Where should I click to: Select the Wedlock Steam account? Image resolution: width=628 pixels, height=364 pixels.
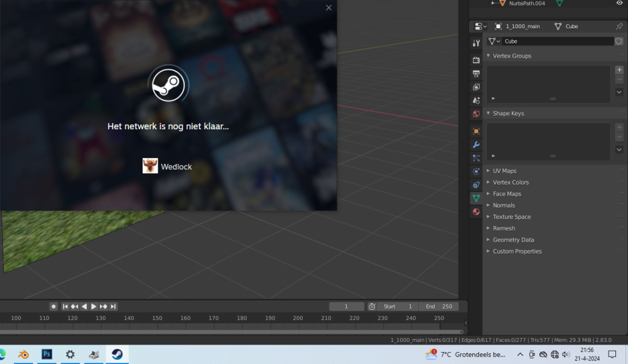point(168,166)
